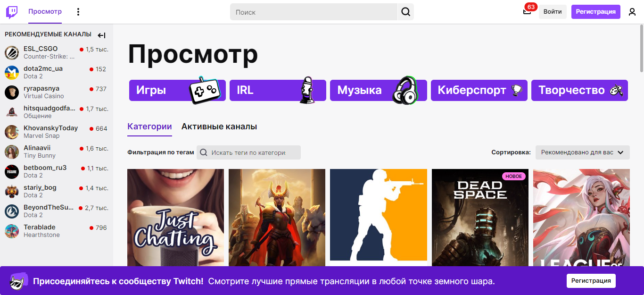
Task: Click the Virtual Casino game label
Action: [44, 96]
